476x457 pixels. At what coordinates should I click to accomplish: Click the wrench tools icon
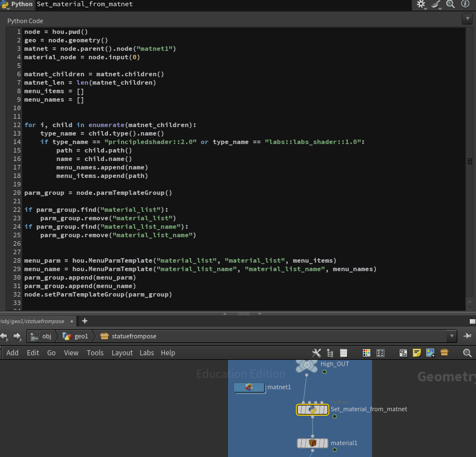click(317, 352)
